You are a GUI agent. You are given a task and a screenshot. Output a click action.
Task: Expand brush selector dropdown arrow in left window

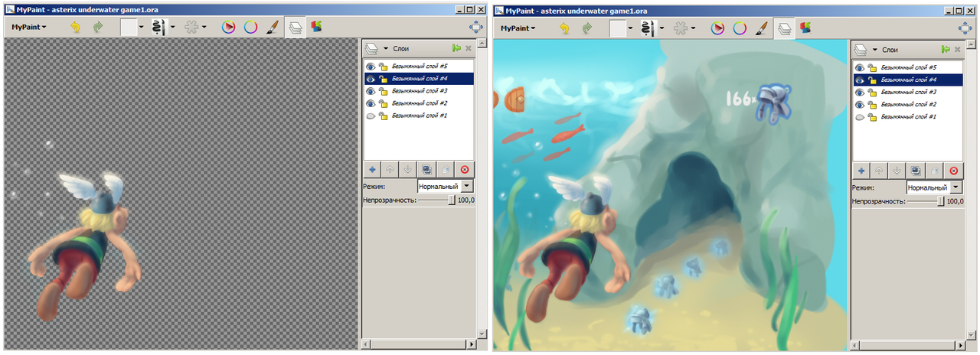pos(173,28)
